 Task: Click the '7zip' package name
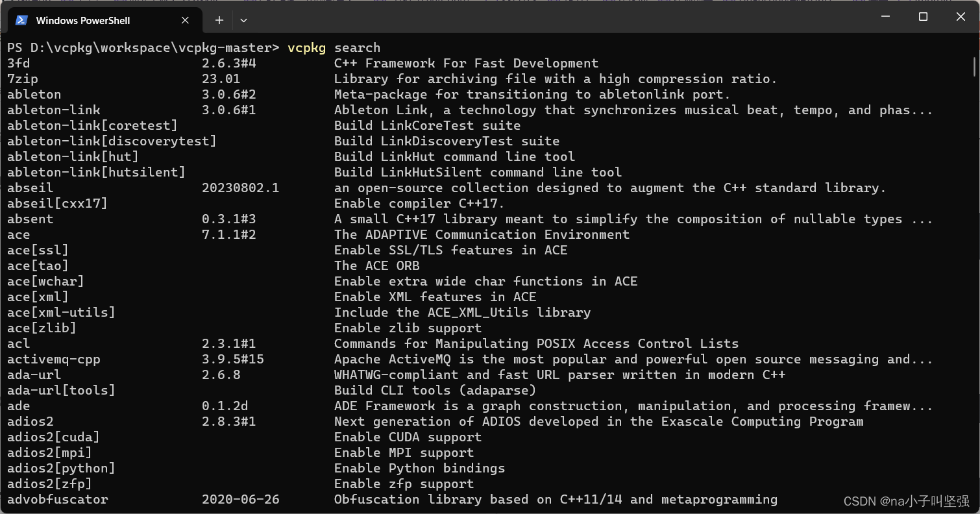pyautogui.click(x=23, y=79)
